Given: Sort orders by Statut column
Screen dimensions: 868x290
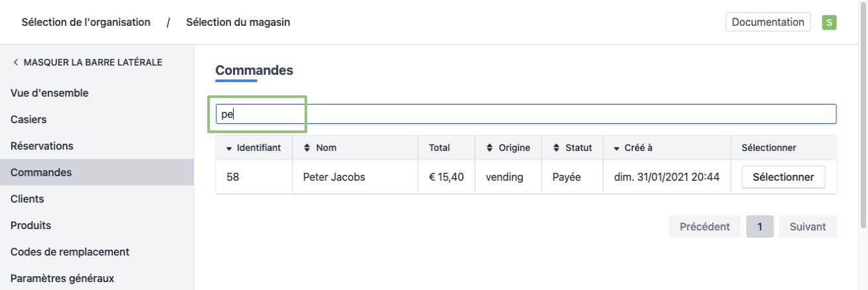Looking at the screenshot, I should pos(557,148).
